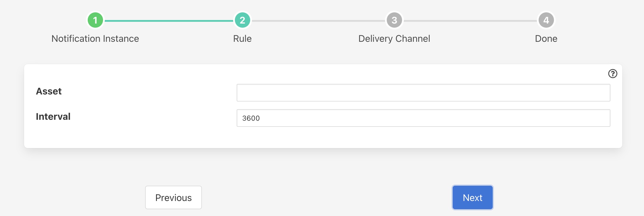Screen dimensions: 644x216
Task: Open the help question mark icon
Action: tap(613, 74)
